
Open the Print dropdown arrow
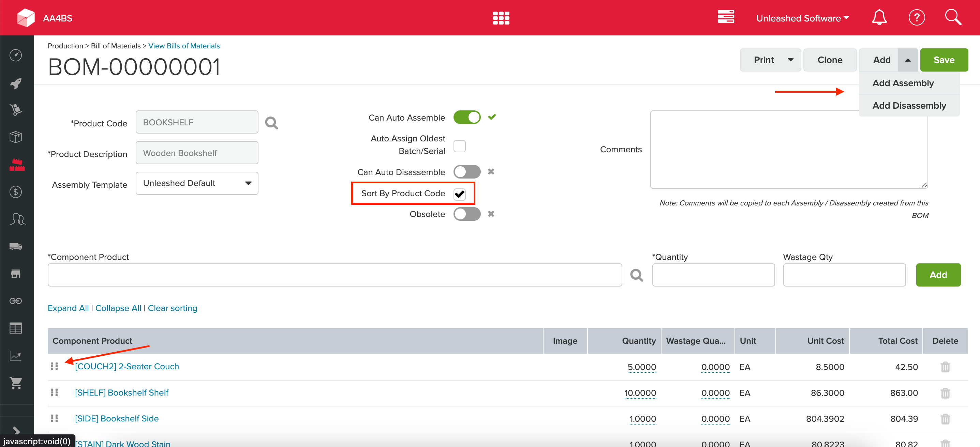790,60
